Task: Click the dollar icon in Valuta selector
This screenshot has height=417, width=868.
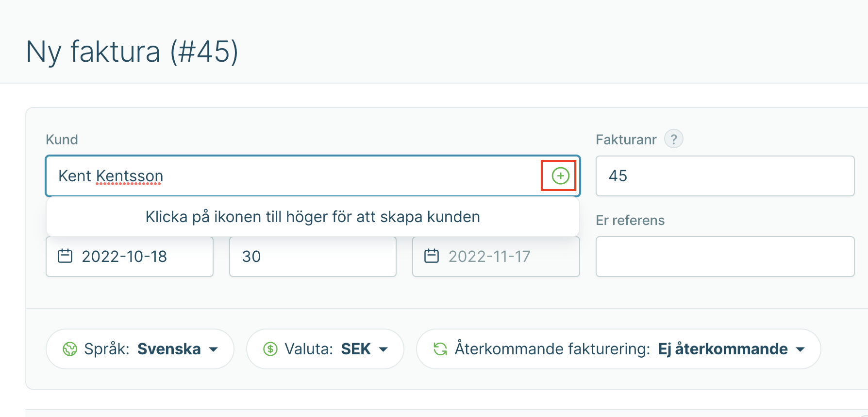Action: (x=270, y=349)
